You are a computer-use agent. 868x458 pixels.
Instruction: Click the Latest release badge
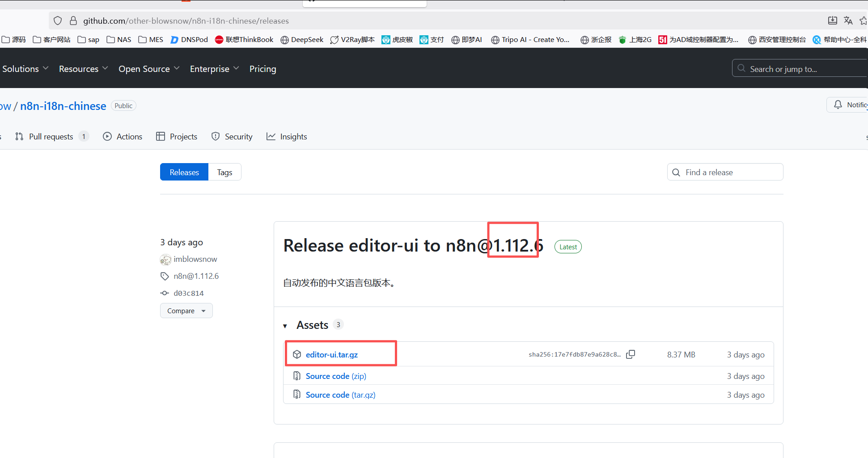click(x=567, y=246)
